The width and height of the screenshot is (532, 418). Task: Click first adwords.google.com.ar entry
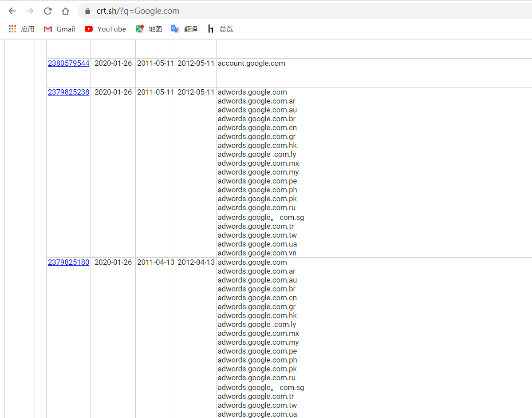(256, 101)
